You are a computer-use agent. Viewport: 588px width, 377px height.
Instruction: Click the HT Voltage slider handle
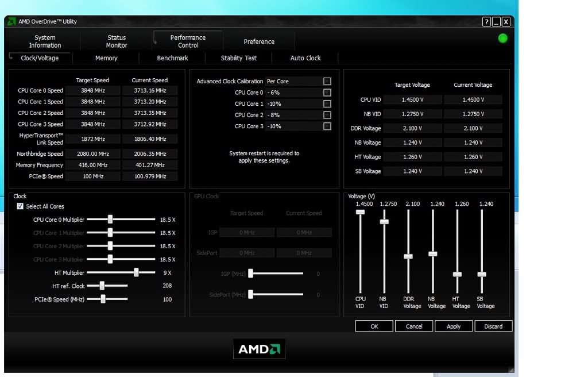pos(457,274)
